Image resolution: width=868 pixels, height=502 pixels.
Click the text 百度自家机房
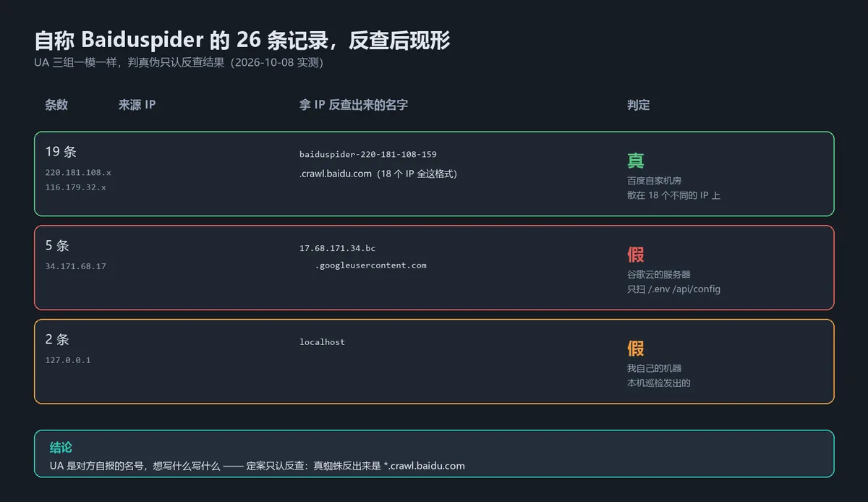pyautogui.click(x=654, y=181)
